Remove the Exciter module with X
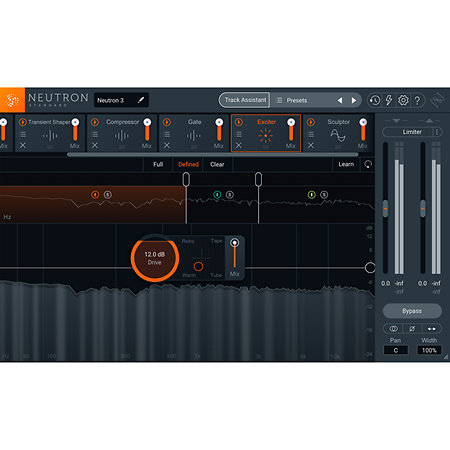This screenshot has width=450, height=450. pos(239,145)
